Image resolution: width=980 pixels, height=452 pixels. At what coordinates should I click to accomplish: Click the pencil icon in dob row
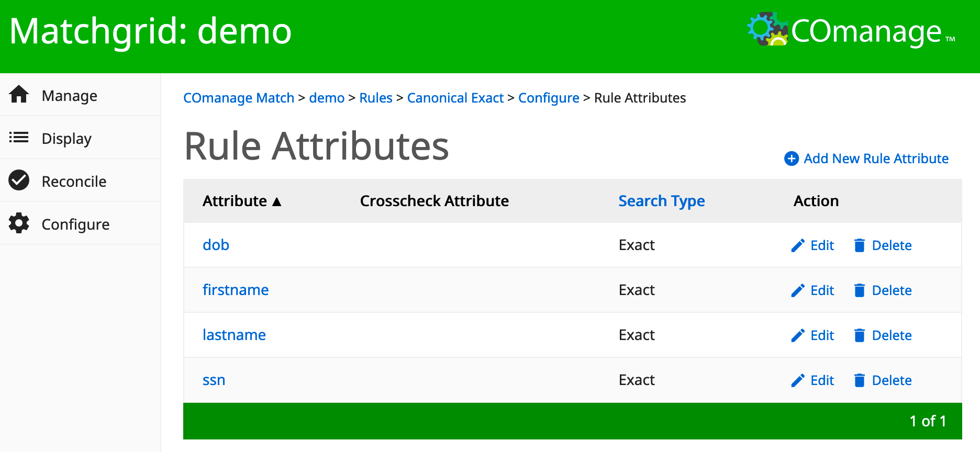(x=798, y=245)
